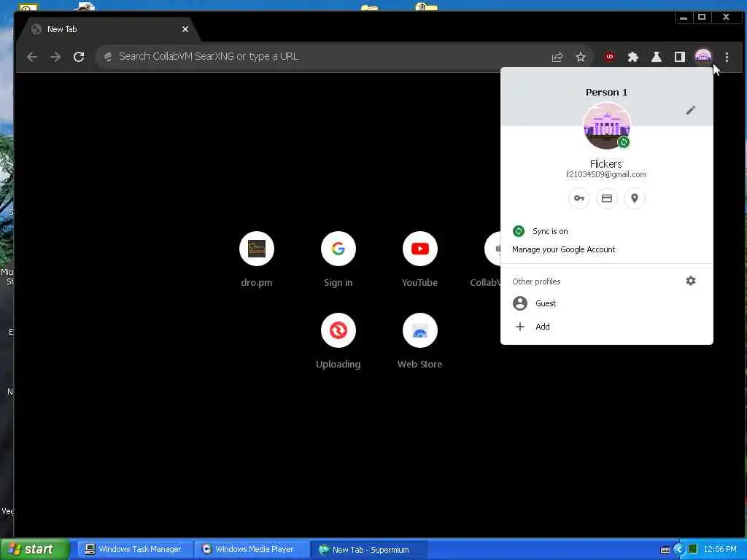747x560 pixels.
Task: Open the YouTube shortcut
Action: point(419,260)
